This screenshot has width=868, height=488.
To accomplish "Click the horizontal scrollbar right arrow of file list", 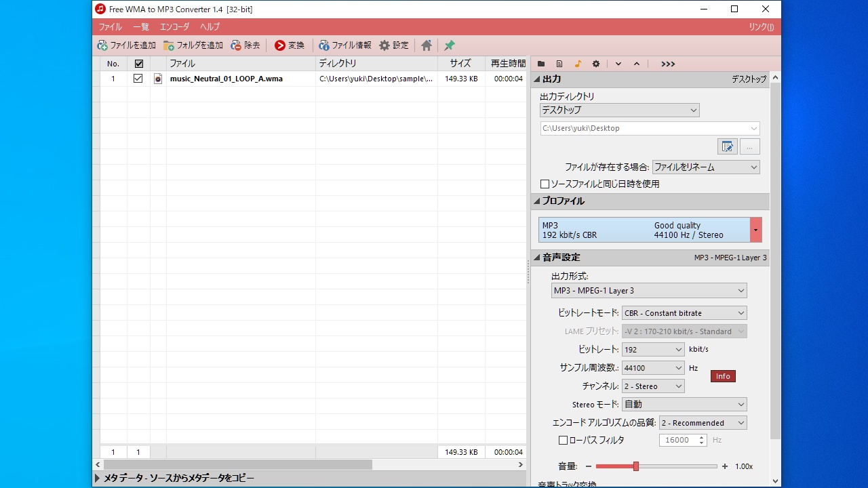I will pyautogui.click(x=521, y=465).
